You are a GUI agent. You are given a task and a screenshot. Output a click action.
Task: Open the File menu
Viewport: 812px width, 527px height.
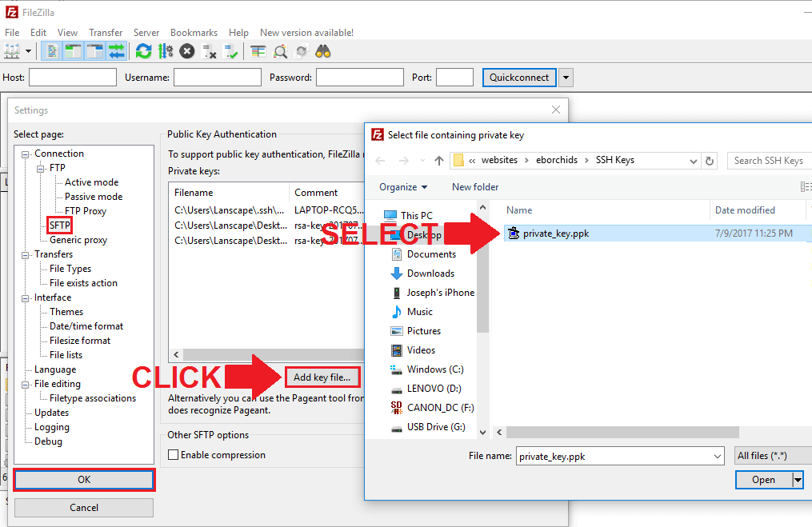[x=12, y=33]
